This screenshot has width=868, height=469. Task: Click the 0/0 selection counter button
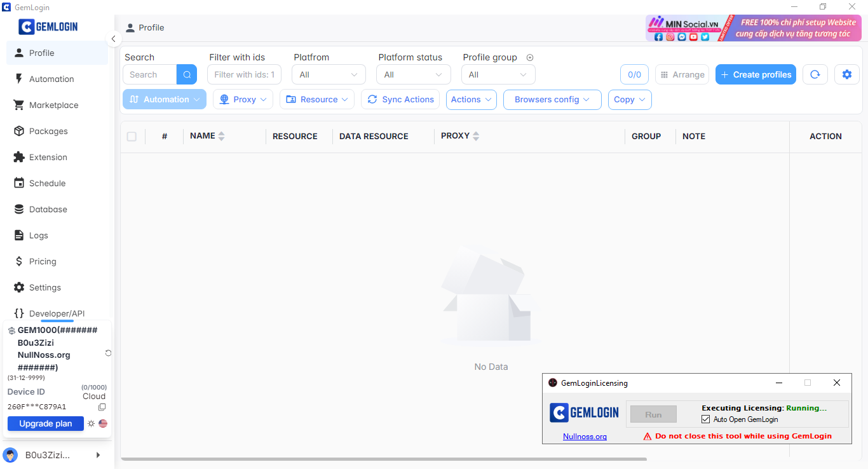[x=634, y=74]
